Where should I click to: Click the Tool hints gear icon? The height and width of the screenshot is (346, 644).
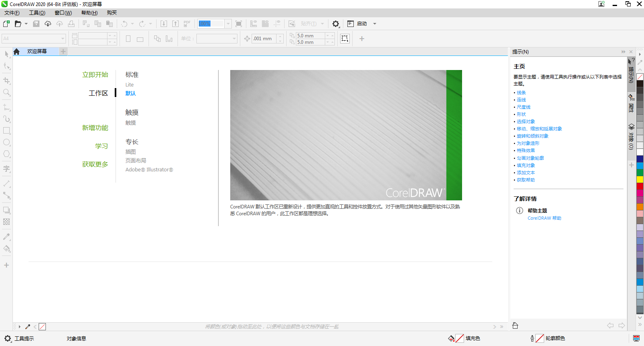pyautogui.click(x=8, y=338)
